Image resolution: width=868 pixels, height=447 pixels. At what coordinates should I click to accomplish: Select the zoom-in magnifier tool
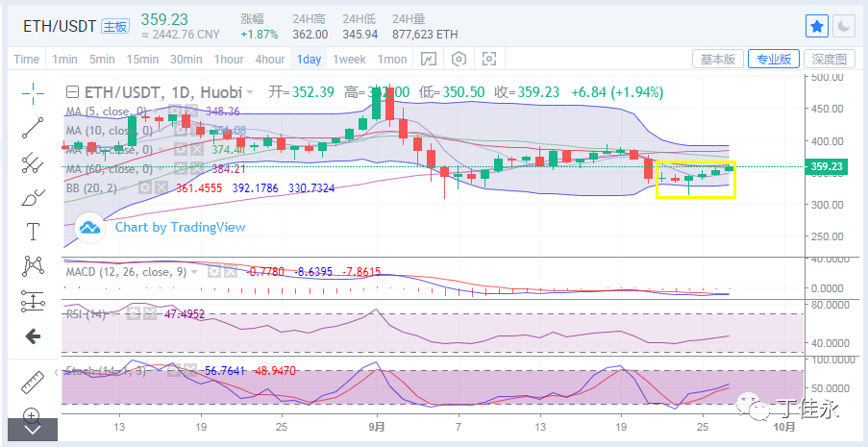(x=32, y=414)
